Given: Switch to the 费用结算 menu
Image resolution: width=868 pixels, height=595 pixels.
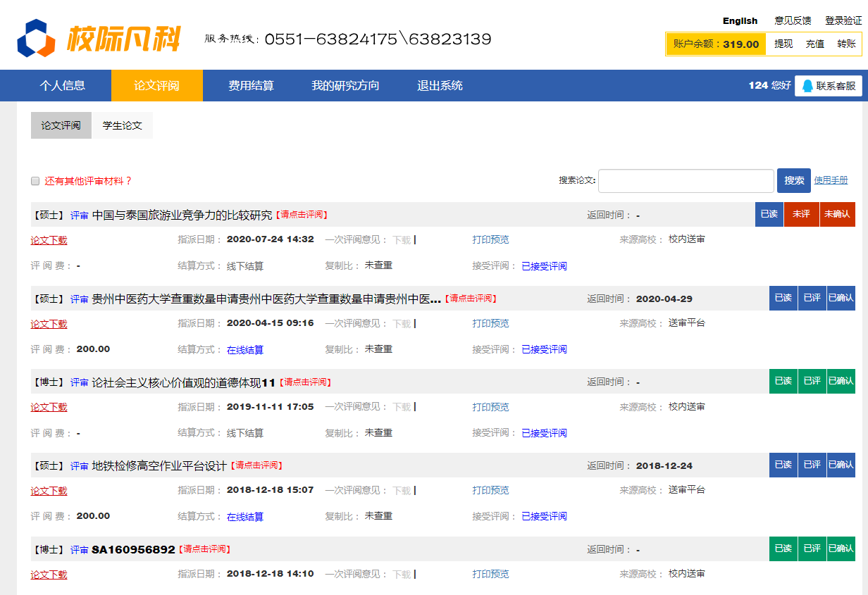Looking at the screenshot, I should (x=251, y=86).
